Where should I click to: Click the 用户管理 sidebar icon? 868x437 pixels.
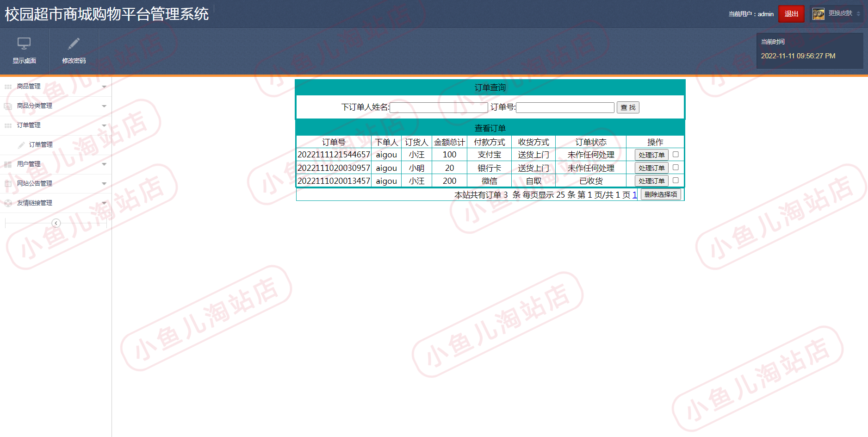8,164
